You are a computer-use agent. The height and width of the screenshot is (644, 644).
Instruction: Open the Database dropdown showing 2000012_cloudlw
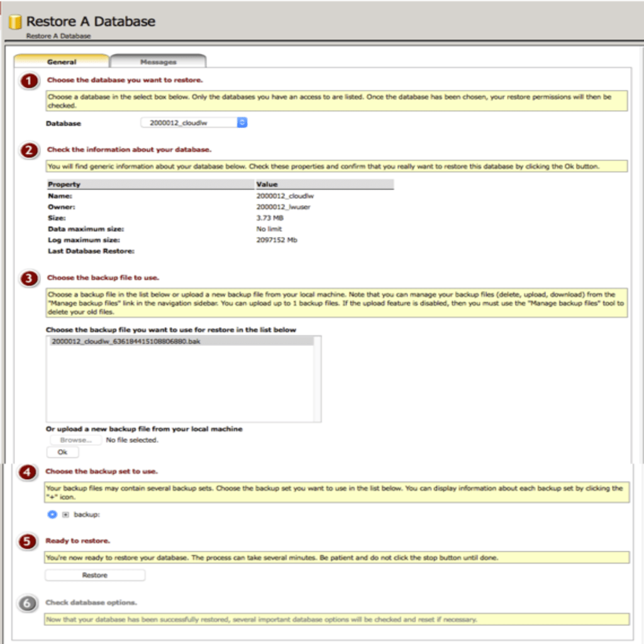click(x=194, y=123)
